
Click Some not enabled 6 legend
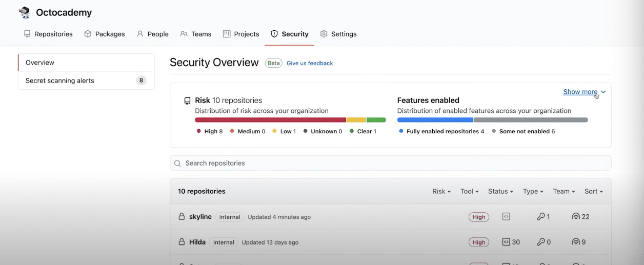click(524, 131)
